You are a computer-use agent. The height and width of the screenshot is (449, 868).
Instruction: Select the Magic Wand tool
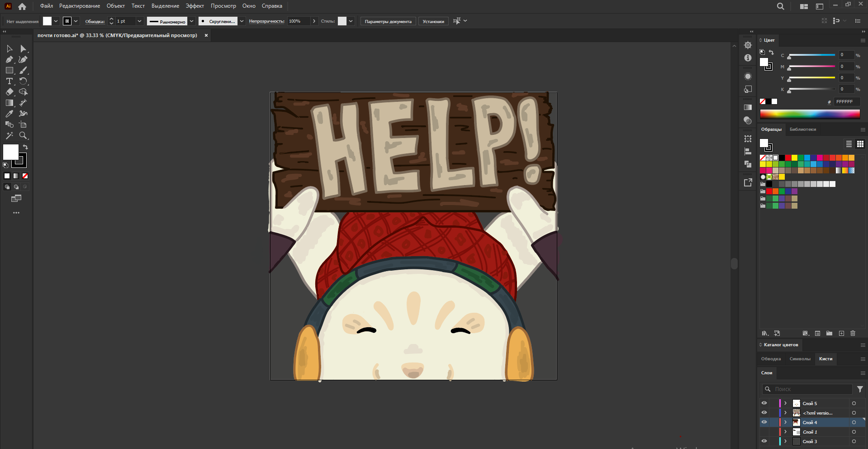click(9, 135)
